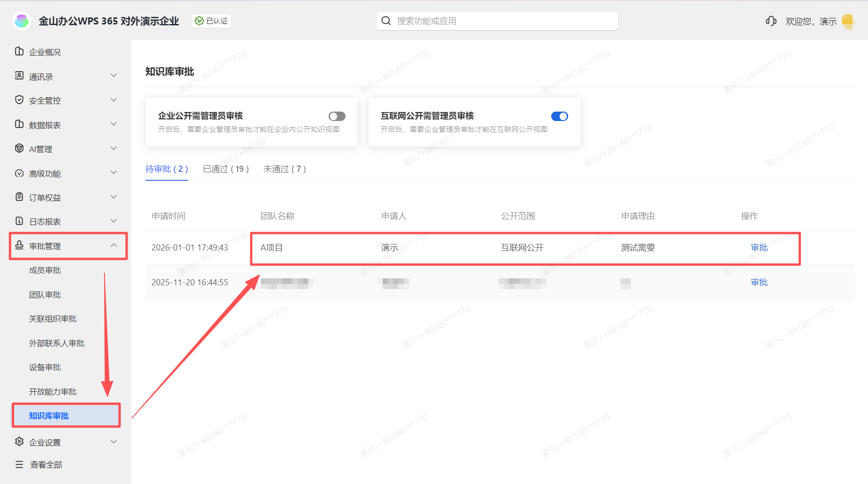
Task: Click the search magnifier icon
Action: [x=386, y=21]
